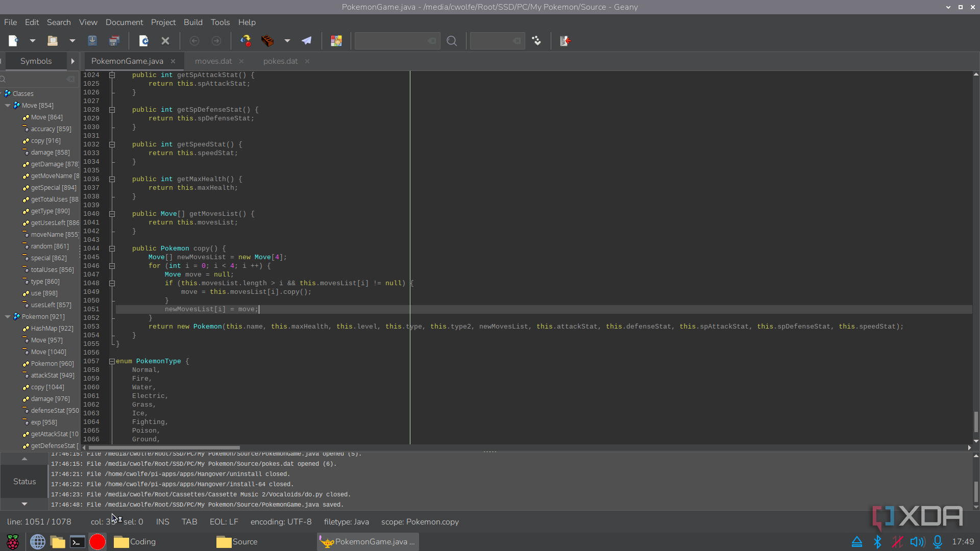
Task: Fold getMaxHealth method at line 1036
Action: point(112,179)
